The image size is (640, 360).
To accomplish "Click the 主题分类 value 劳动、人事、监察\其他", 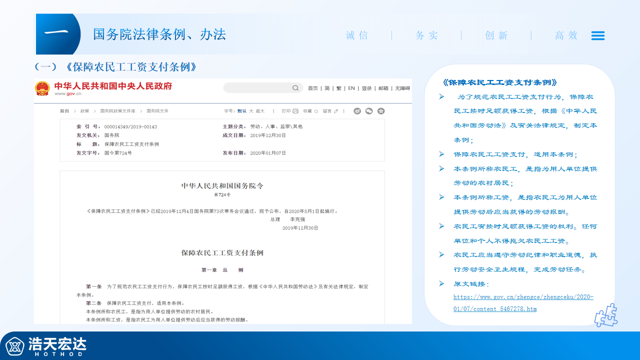I will click(x=276, y=127).
